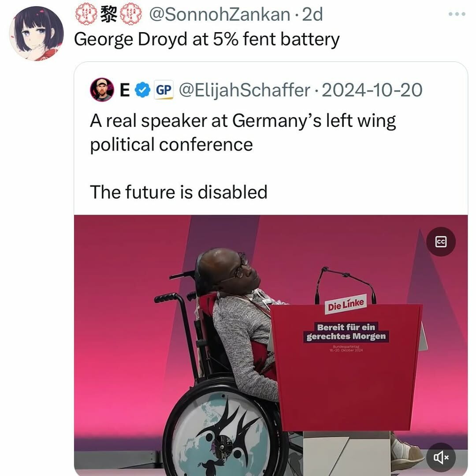Play the video by clicking the podium thumbnail
Image resolution: width=476 pixels, height=476 pixels.
[271, 345]
